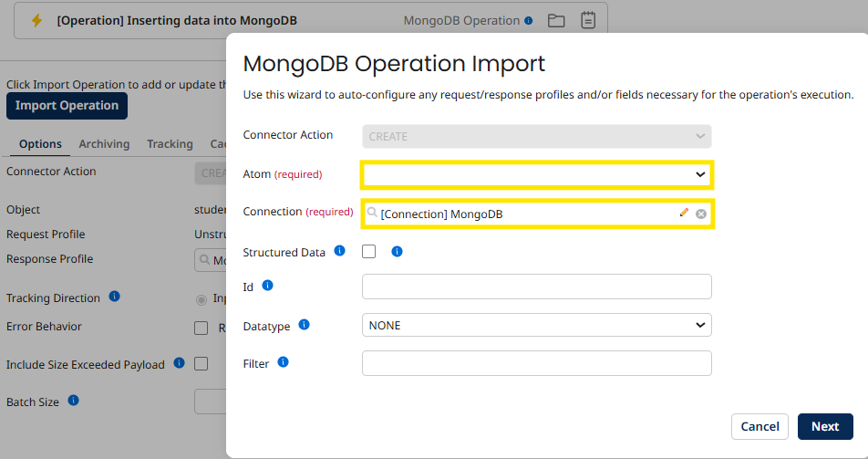Clear the MongoDB connection with the X icon

(701, 214)
